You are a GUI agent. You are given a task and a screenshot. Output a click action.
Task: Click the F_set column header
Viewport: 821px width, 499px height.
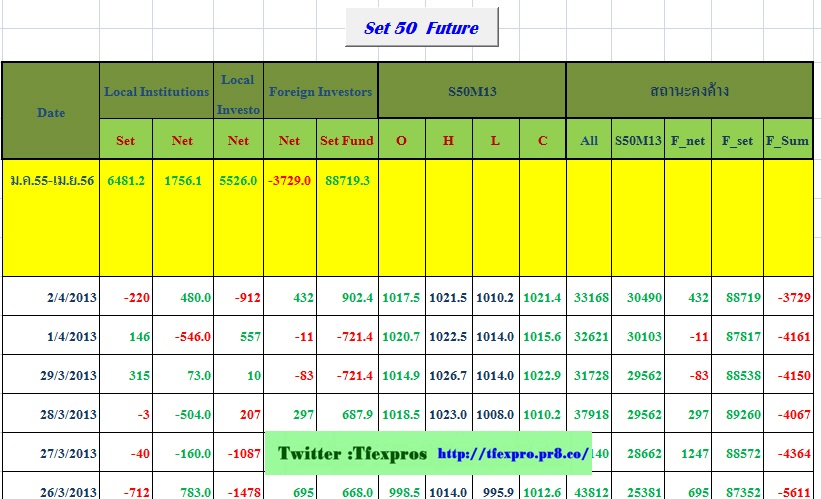point(737,140)
